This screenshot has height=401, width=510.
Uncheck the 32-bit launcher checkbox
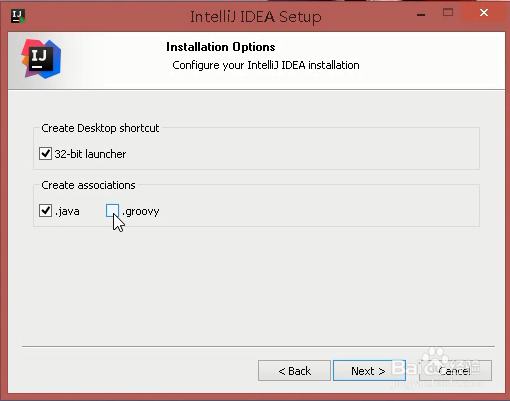45,154
